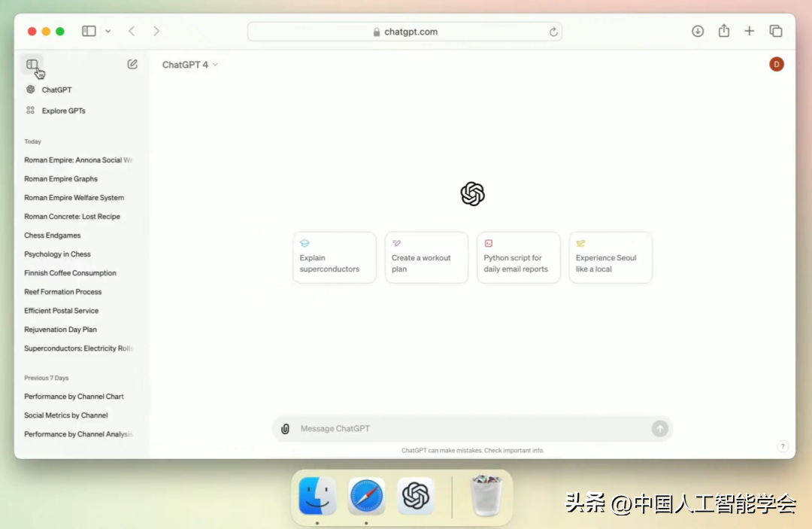Open the user profile avatar D
Image resolution: width=812 pixels, height=529 pixels.
click(x=776, y=65)
